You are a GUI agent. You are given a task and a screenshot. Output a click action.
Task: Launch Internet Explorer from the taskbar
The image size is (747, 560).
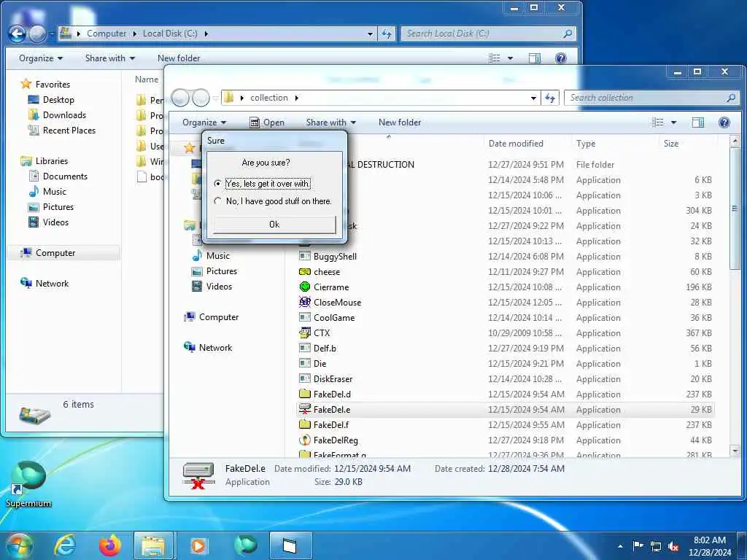(x=65, y=545)
